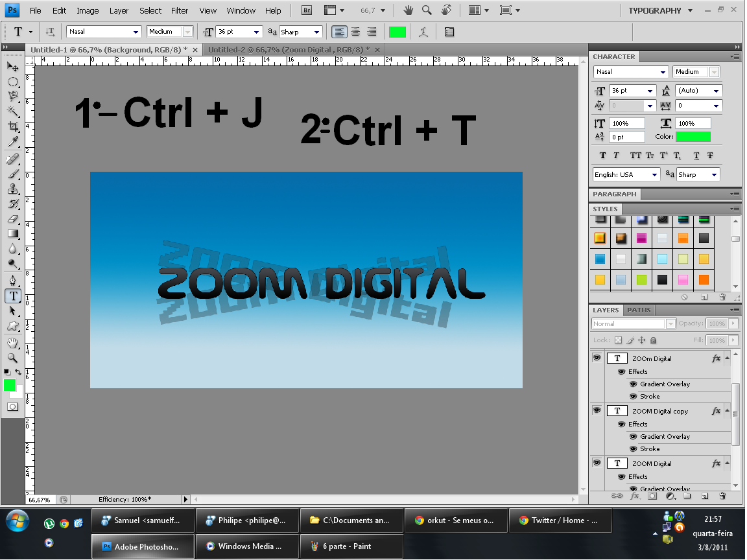Select the Crop tool
The height and width of the screenshot is (560, 747).
pos(13,126)
